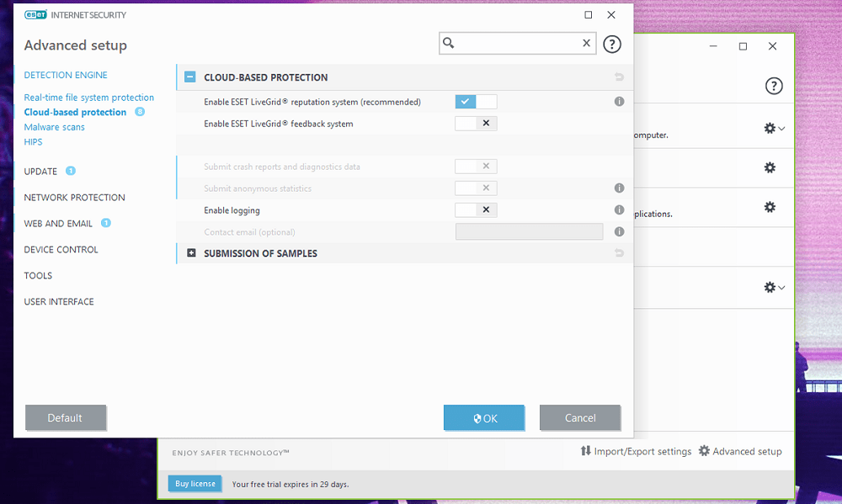Enable the ESET LiveGrid feedback system toggle
The height and width of the screenshot is (504, 842).
(476, 124)
